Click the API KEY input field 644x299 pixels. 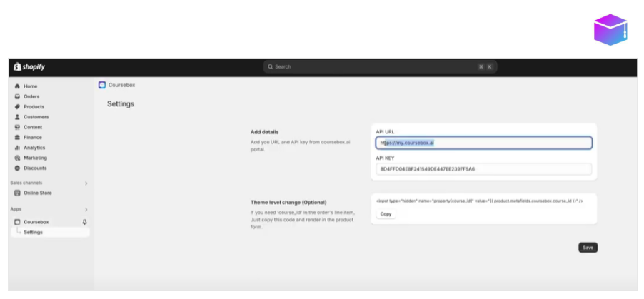click(x=484, y=169)
